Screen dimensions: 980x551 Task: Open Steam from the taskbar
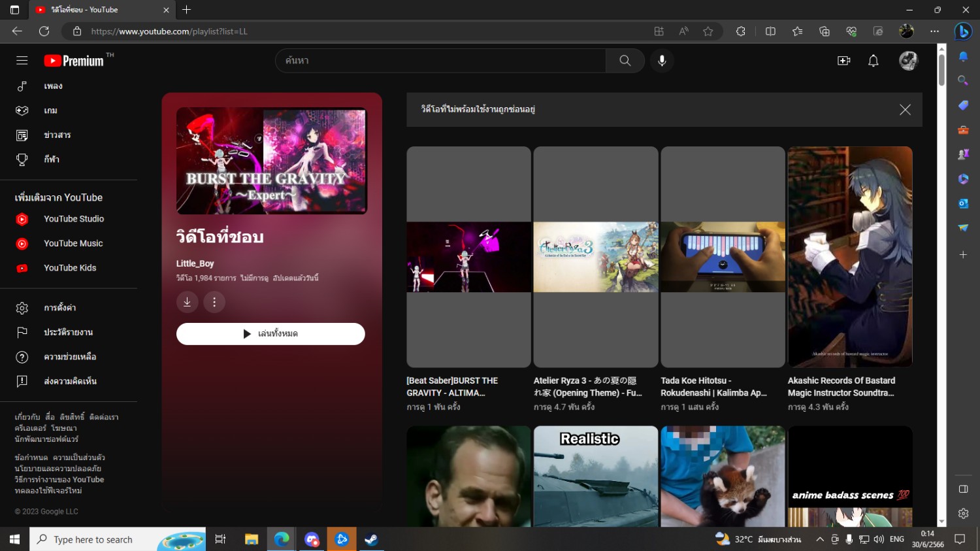[x=371, y=539]
